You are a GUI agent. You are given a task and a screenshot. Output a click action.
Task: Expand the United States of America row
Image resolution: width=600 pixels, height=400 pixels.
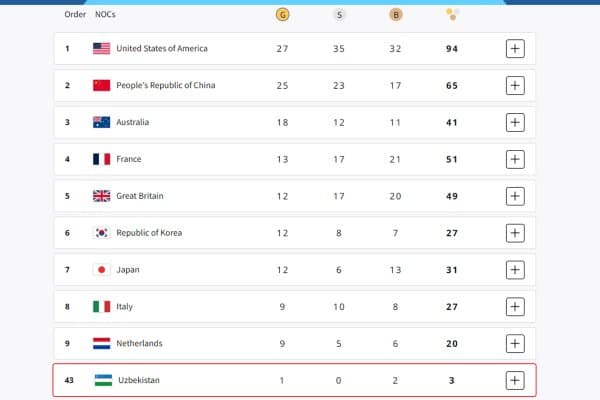[x=515, y=48]
